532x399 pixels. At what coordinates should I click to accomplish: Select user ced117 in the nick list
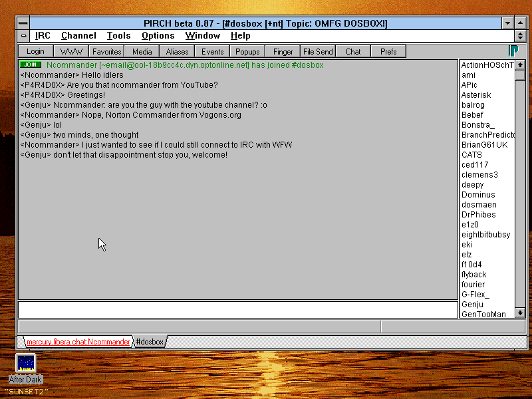(487, 164)
